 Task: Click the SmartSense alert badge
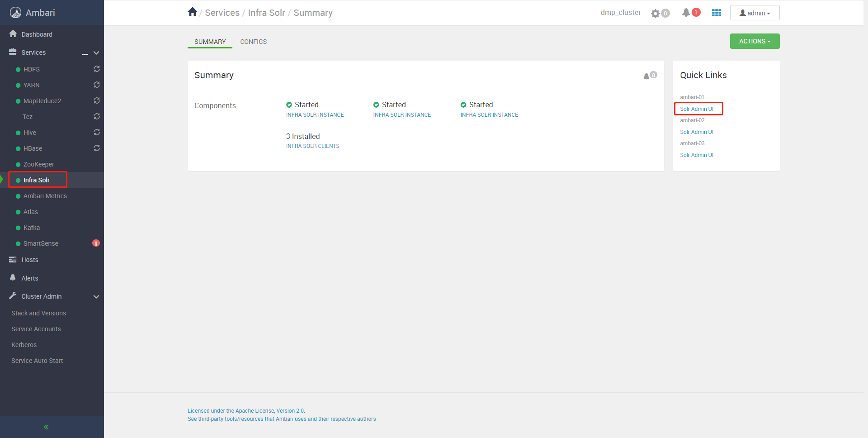tap(96, 243)
